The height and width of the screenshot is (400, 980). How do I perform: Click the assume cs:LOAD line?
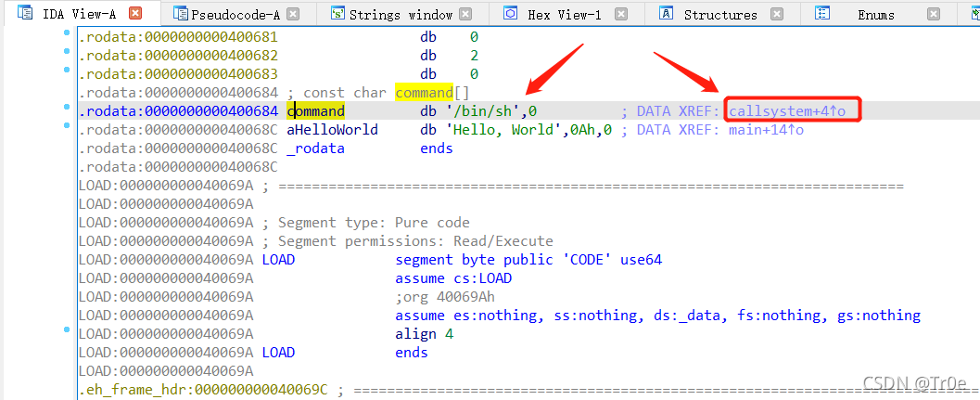[453, 278]
